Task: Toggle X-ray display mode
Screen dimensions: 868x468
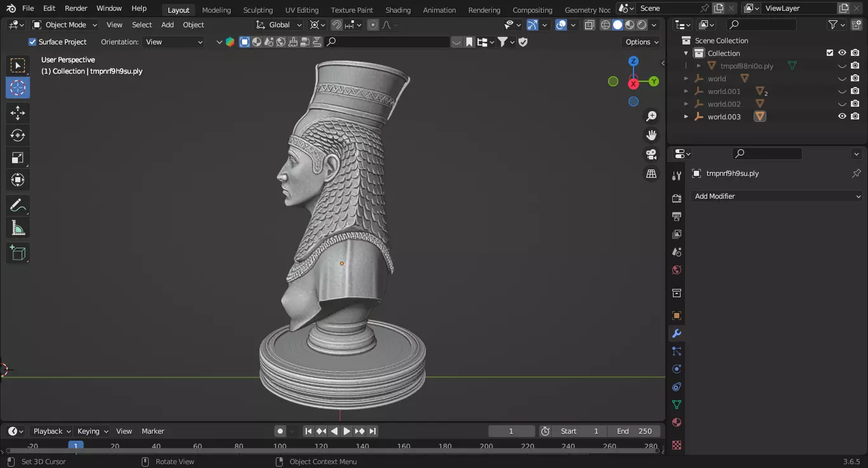Action: coord(589,25)
